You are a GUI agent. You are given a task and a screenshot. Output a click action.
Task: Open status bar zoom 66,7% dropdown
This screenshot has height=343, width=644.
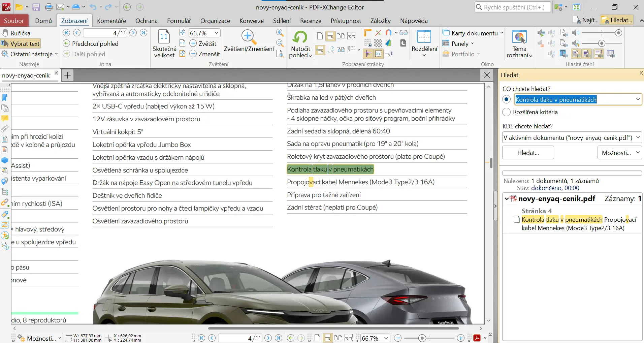point(386,338)
